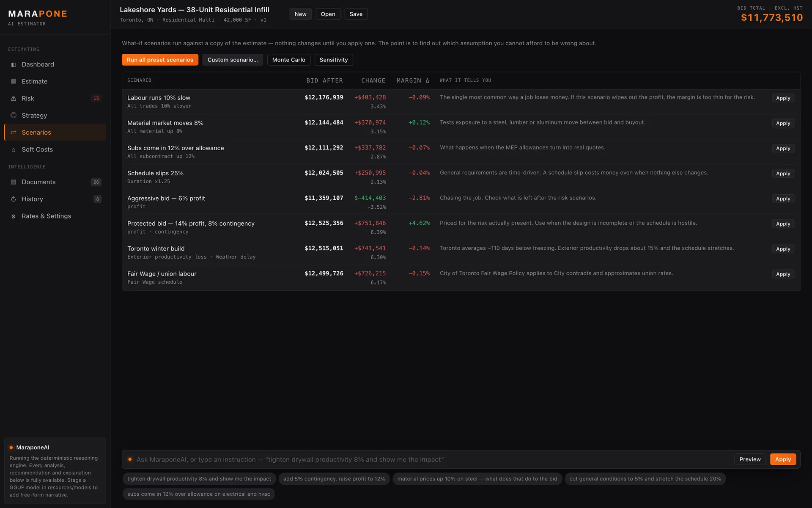812x508 pixels.
Task: Run all preset scenarios
Action: click(160, 60)
